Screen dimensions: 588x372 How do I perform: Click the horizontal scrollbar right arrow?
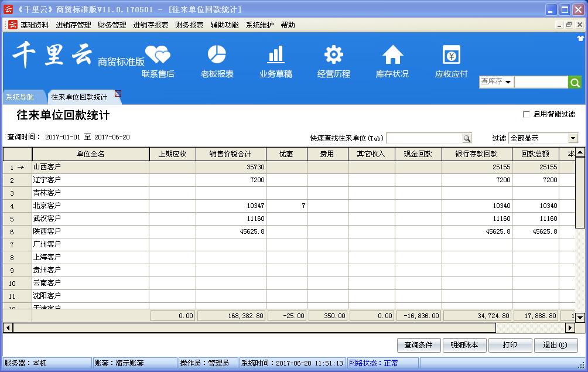569,328
